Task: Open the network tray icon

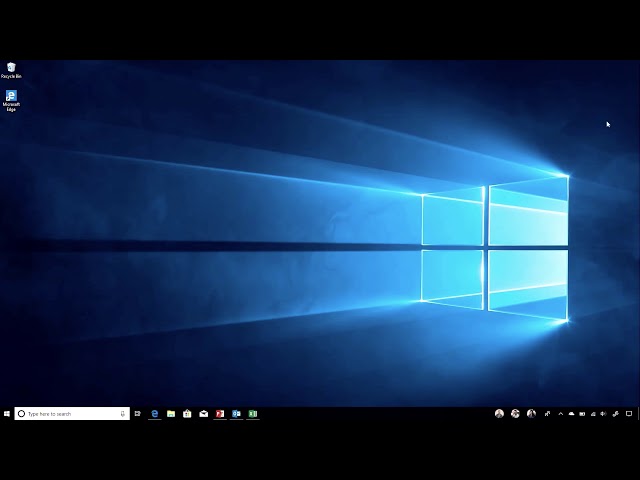Action: (x=593, y=413)
